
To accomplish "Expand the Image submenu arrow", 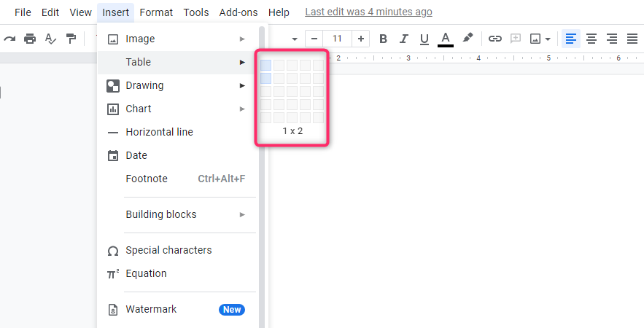I will pos(242,39).
